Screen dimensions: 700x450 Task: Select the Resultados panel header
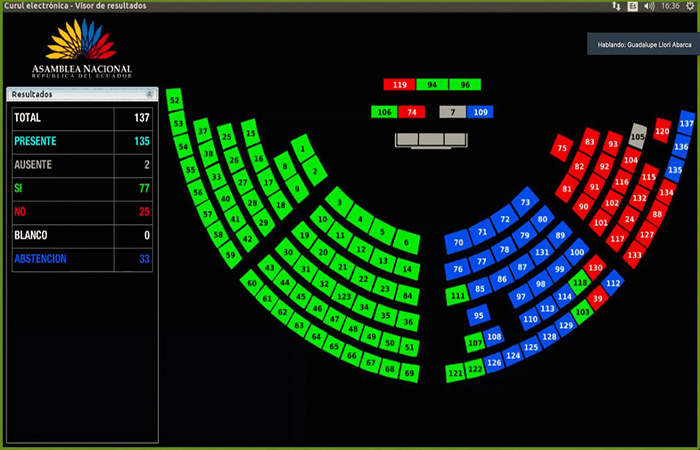tap(82, 94)
